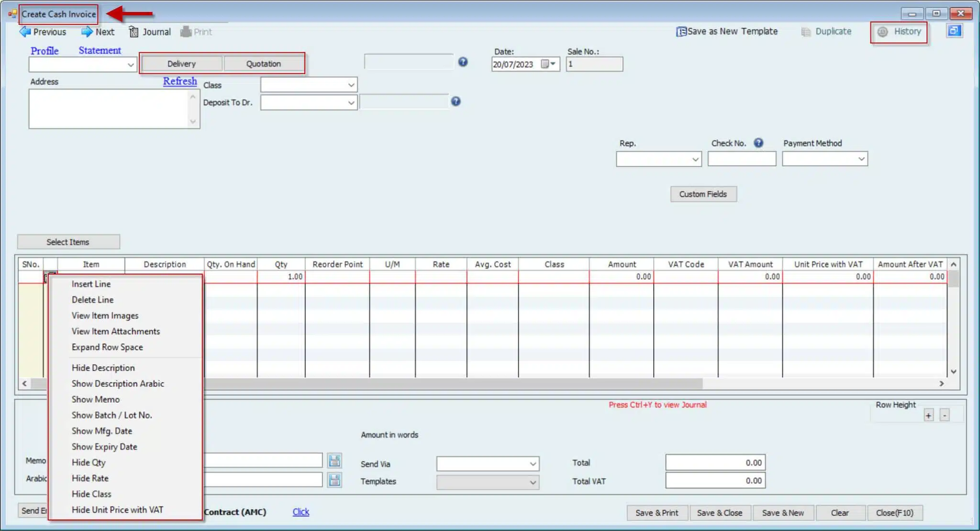Click the Next arrow icon

[87, 32]
